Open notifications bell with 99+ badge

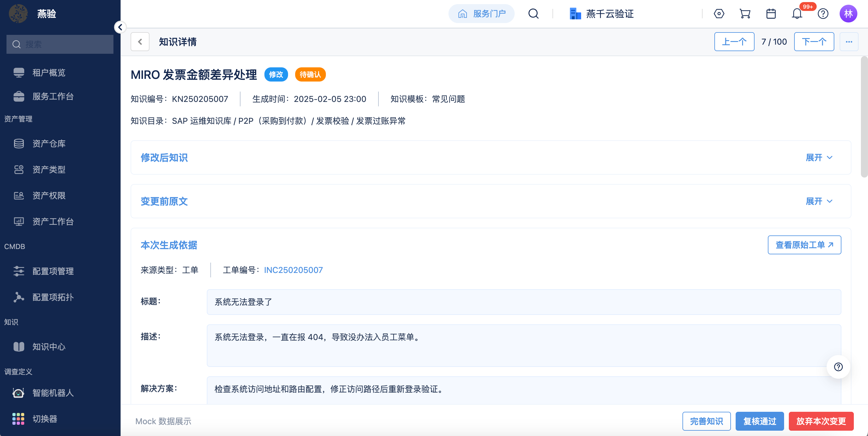point(797,14)
